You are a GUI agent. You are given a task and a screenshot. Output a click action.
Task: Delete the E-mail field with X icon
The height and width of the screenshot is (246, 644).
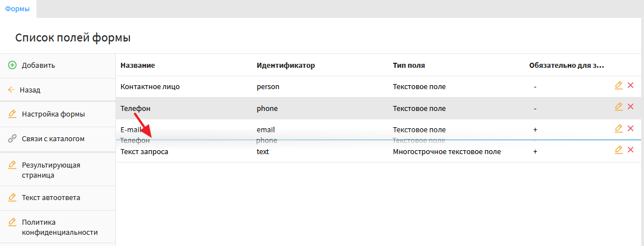(x=631, y=128)
